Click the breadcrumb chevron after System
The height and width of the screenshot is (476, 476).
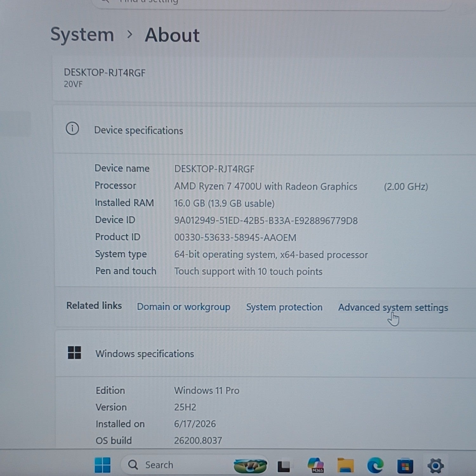coord(129,34)
